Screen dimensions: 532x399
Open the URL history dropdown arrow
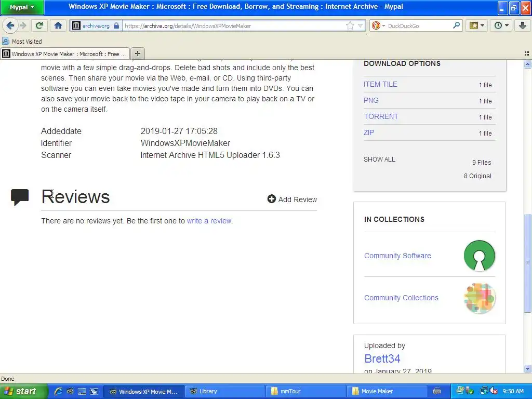[x=361, y=25]
